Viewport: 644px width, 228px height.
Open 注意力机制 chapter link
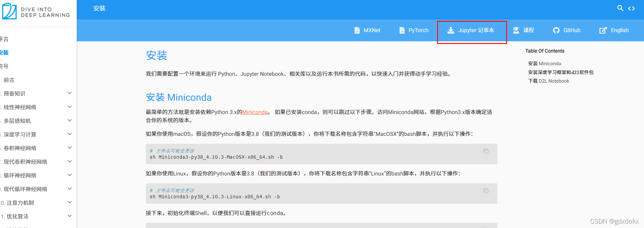(x=17, y=203)
